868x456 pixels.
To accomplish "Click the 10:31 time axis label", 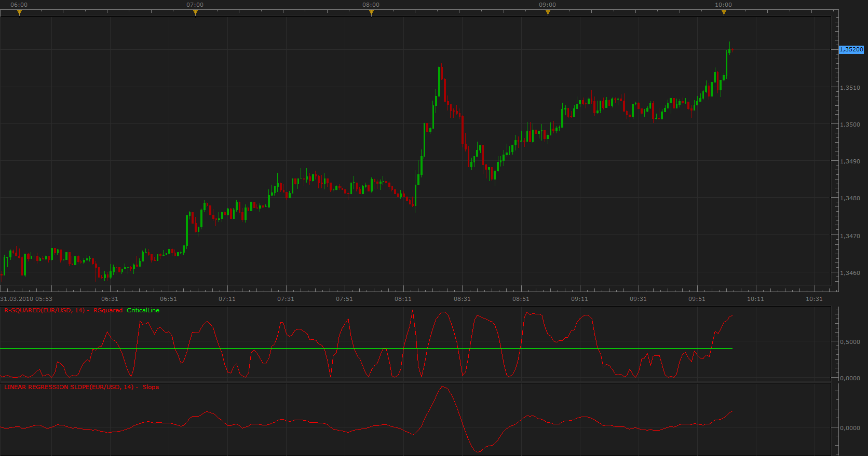I will (x=814, y=299).
